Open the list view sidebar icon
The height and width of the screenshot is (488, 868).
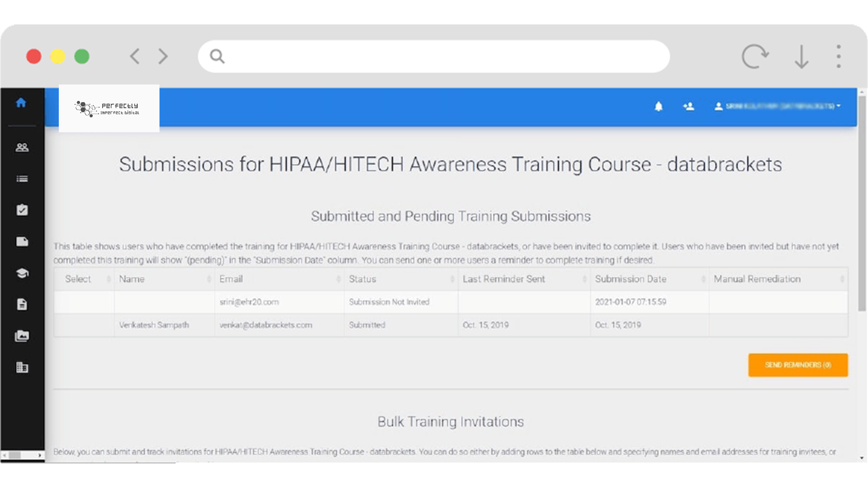[22, 179]
